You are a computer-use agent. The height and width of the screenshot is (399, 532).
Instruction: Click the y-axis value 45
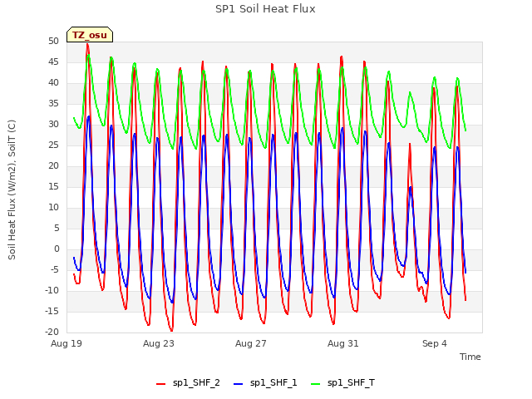53,62
